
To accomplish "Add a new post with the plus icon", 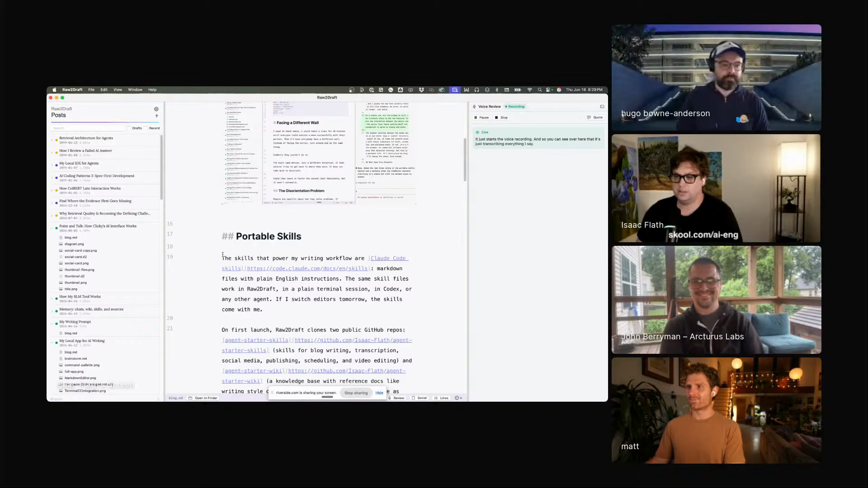I will 157,116.
